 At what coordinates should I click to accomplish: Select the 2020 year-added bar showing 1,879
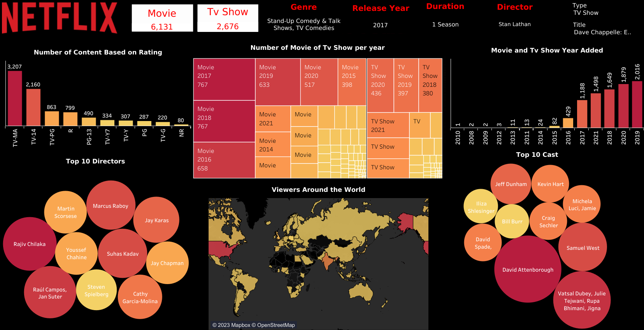pos(623,106)
